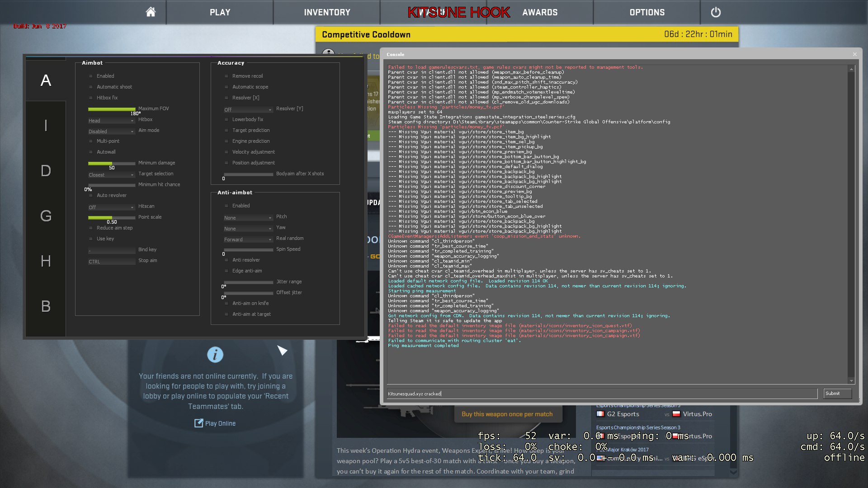
Task: Toggle the Velocity adjustment checkbox
Action: pyautogui.click(x=226, y=152)
